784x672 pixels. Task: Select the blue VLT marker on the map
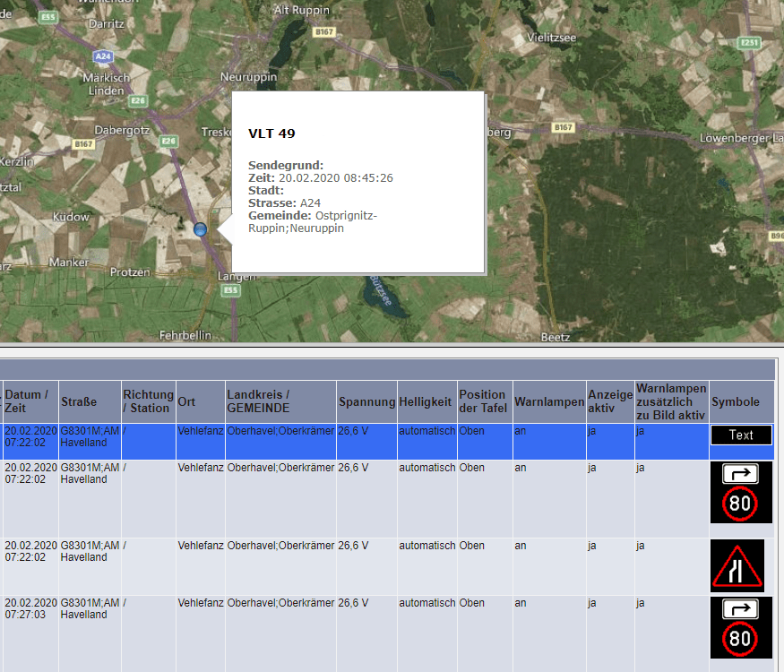tap(198, 229)
